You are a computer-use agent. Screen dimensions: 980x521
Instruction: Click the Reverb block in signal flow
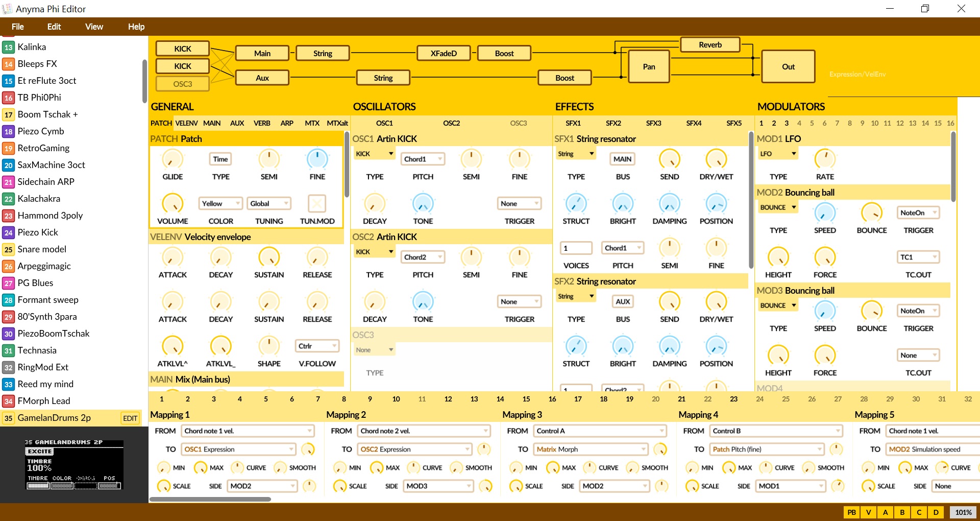(x=710, y=45)
